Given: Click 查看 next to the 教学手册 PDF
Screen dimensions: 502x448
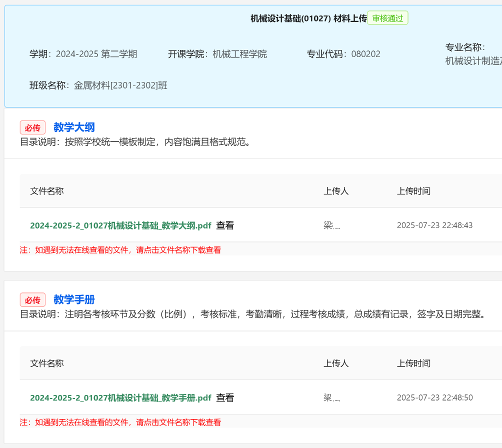Looking at the screenshot, I should [225, 398].
